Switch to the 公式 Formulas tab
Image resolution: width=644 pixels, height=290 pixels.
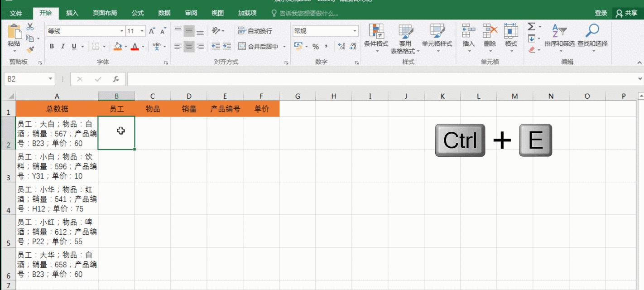[x=138, y=13]
